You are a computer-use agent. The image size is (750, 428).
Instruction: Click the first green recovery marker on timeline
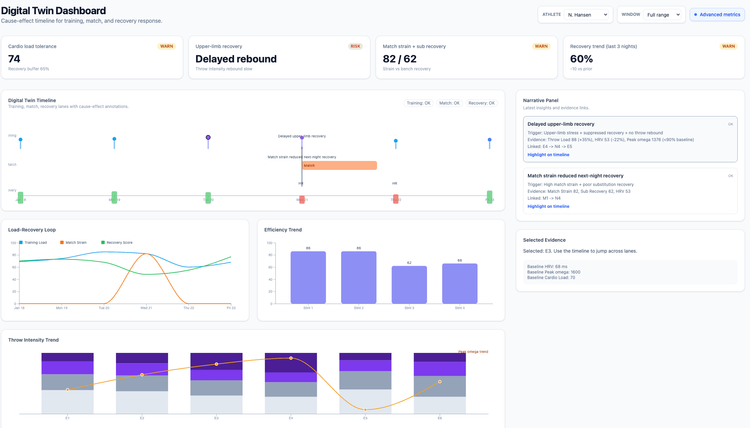(x=20, y=197)
